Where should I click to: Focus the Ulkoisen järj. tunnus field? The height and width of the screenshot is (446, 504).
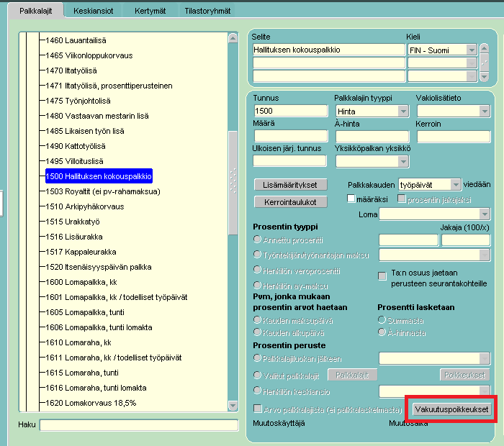click(289, 161)
